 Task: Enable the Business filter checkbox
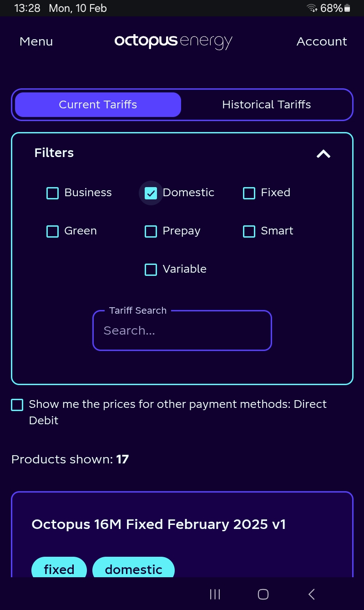(53, 193)
